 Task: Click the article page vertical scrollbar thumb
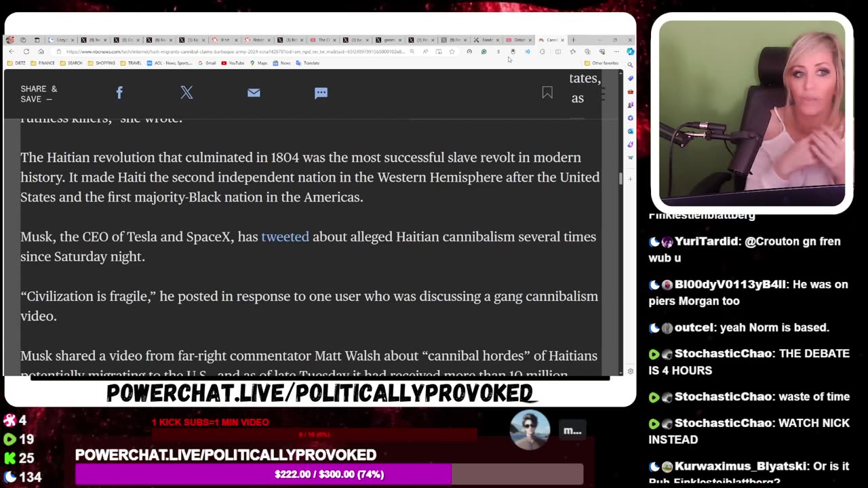pos(620,178)
